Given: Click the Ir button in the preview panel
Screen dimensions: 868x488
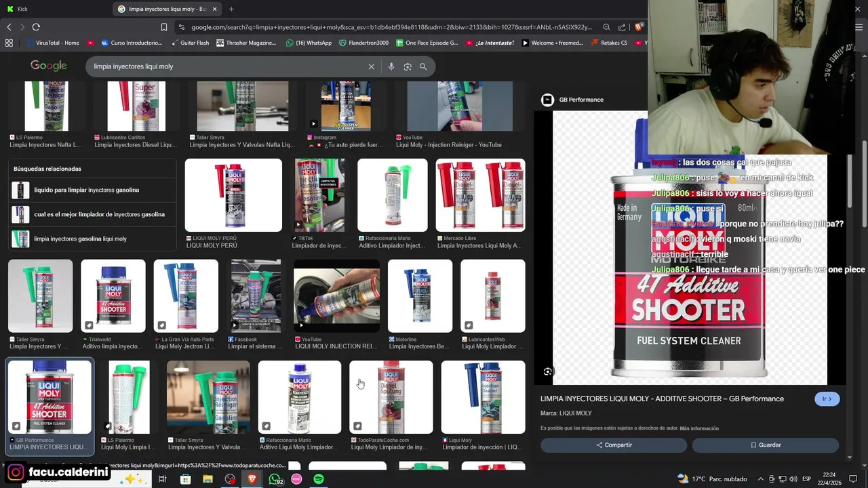Looking at the screenshot, I should [x=827, y=399].
